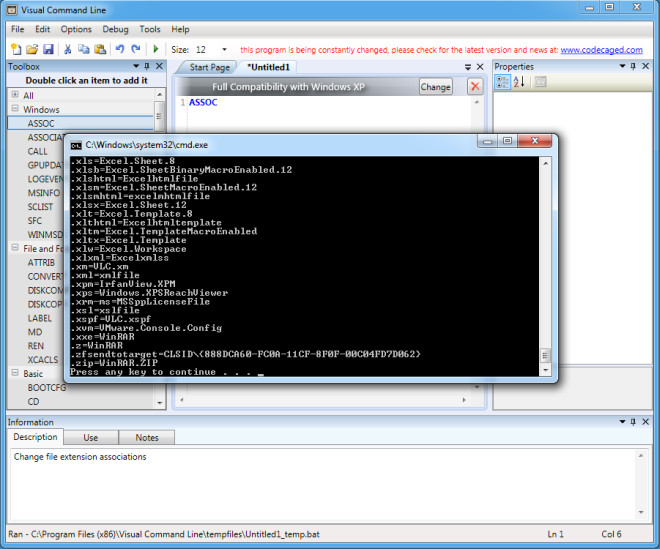Copy selection with the toolbar copy icon
Image resolution: width=660 pixels, height=549 pixels.
pos(83,49)
